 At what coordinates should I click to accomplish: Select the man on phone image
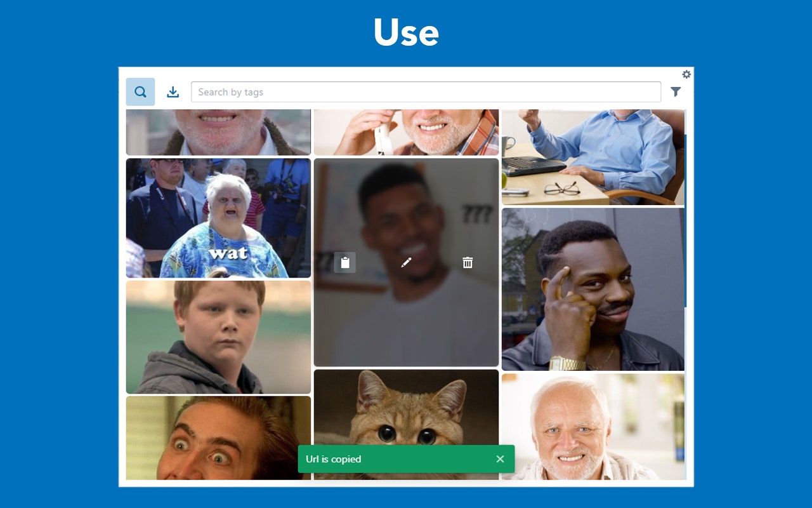(406, 132)
